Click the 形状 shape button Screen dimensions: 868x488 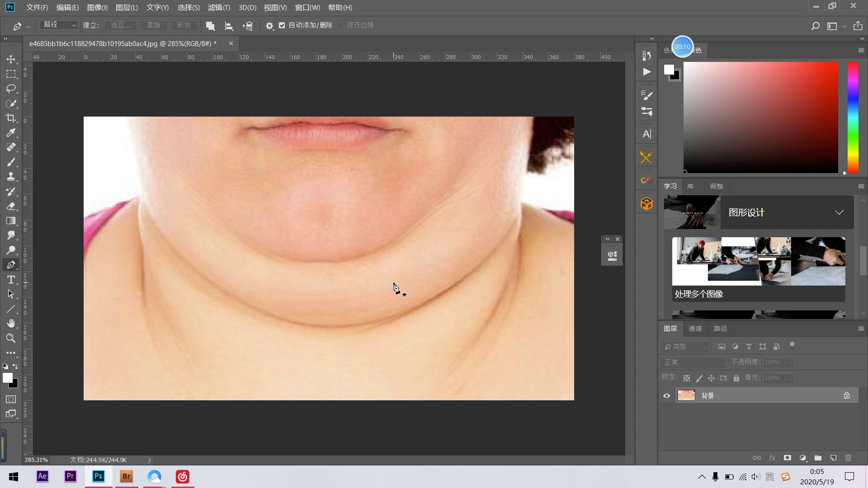pos(184,25)
